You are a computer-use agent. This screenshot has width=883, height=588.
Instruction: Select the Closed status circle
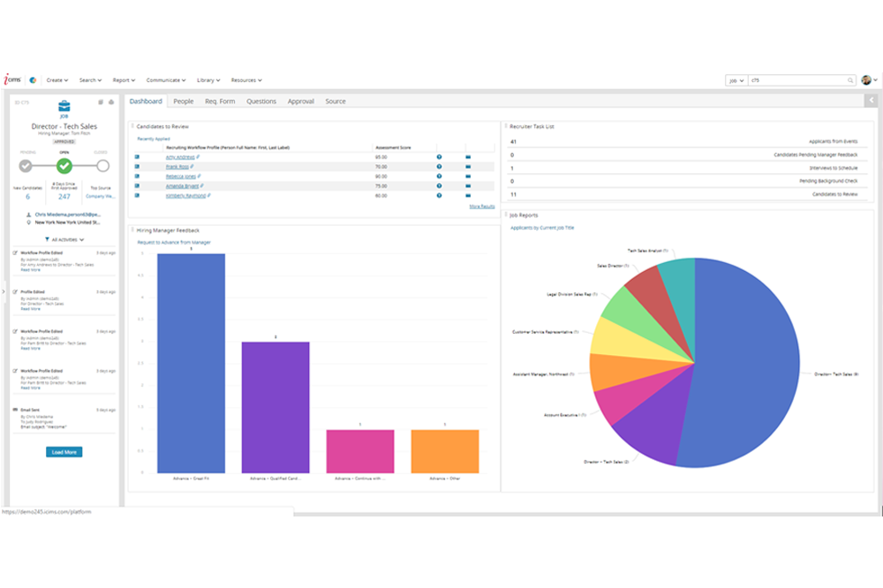[102, 165]
